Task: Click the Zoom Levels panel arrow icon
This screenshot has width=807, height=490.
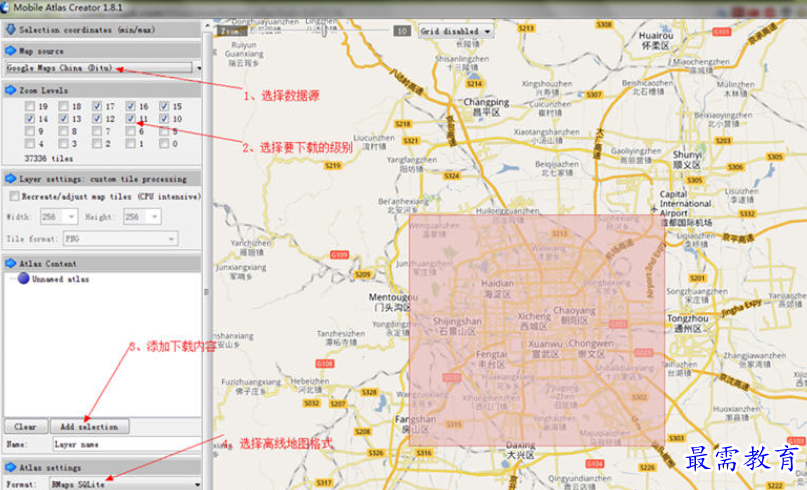Action: click(10, 90)
